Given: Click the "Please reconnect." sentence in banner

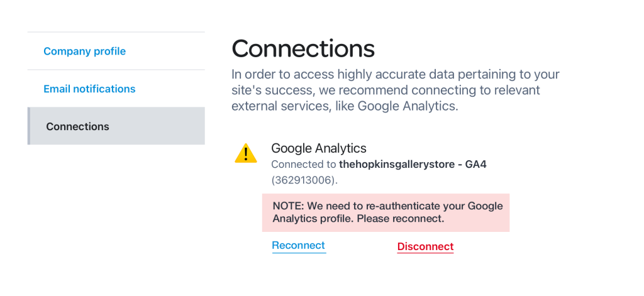Looking at the screenshot, I should point(401,219).
